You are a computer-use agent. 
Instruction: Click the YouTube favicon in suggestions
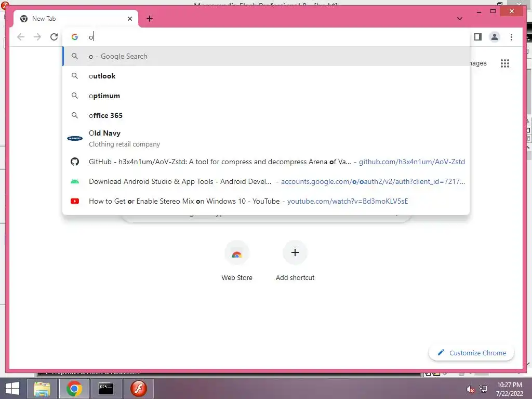click(75, 201)
